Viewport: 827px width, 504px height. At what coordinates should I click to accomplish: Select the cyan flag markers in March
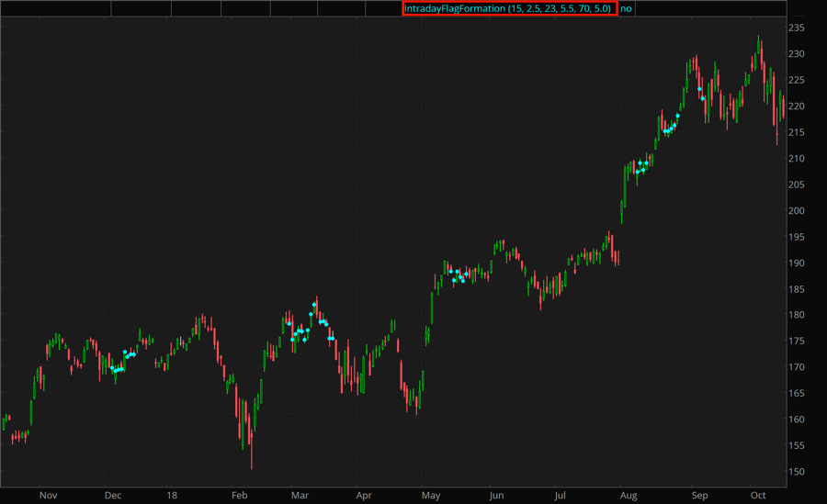tap(310, 329)
